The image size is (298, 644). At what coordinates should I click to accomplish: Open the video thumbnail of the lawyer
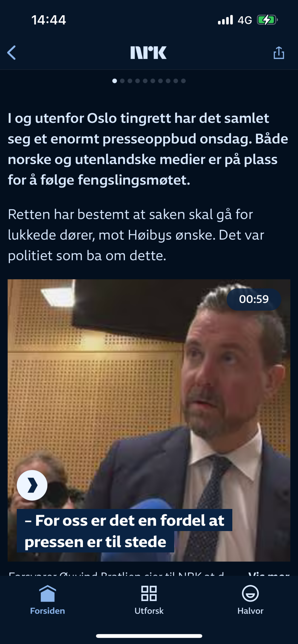149,420
